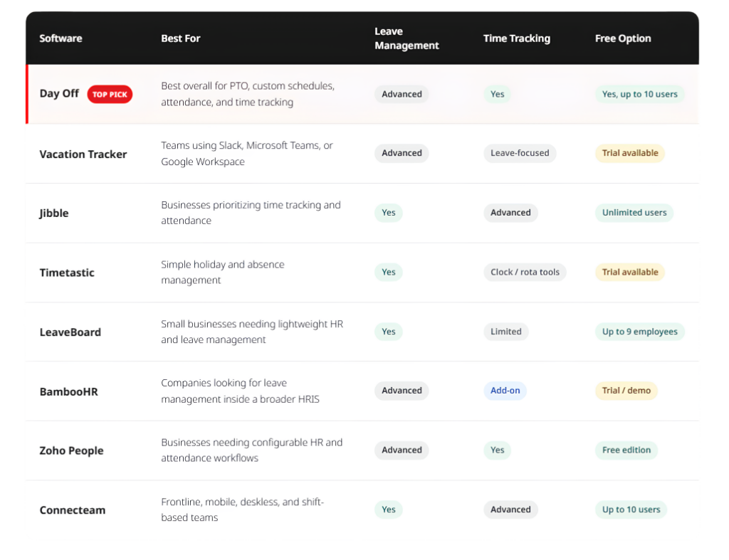Click the Free edition tag
The image size is (729, 560).
coord(626,450)
